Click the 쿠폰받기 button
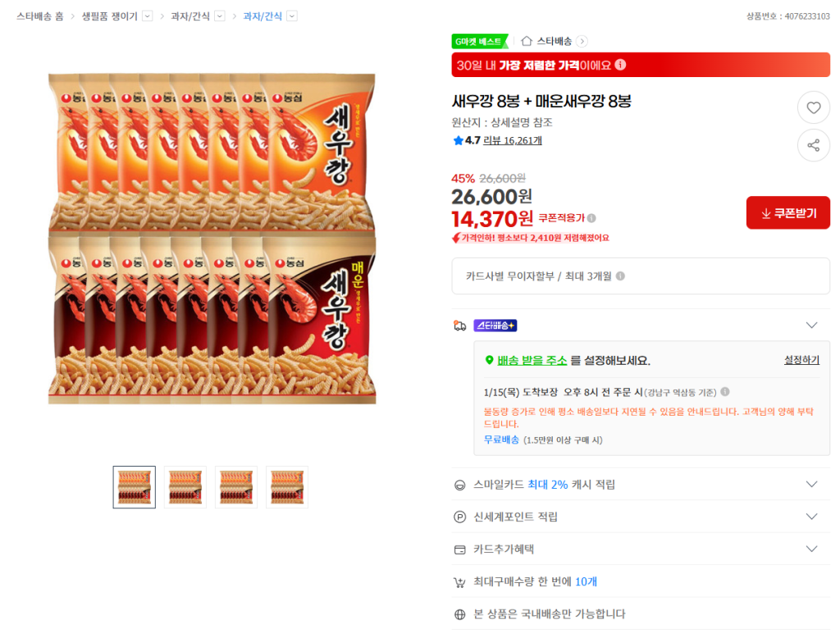Image resolution: width=840 pixels, height=638 pixels. pyautogui.click(x=787, y=213)
